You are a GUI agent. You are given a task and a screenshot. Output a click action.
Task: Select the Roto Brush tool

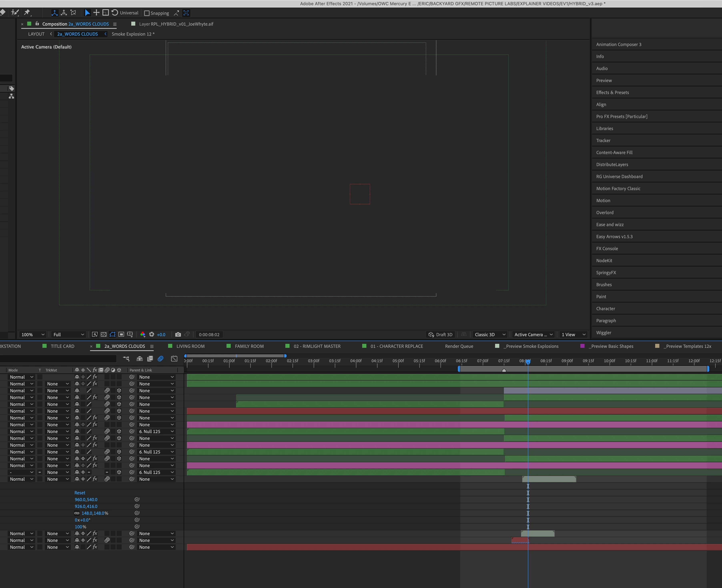pos(15,13)
